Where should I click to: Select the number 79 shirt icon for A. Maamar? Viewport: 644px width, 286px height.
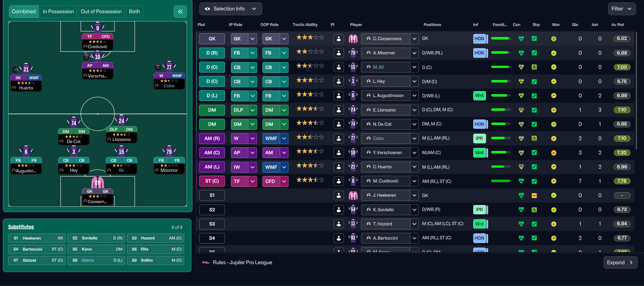pos(353,53)
